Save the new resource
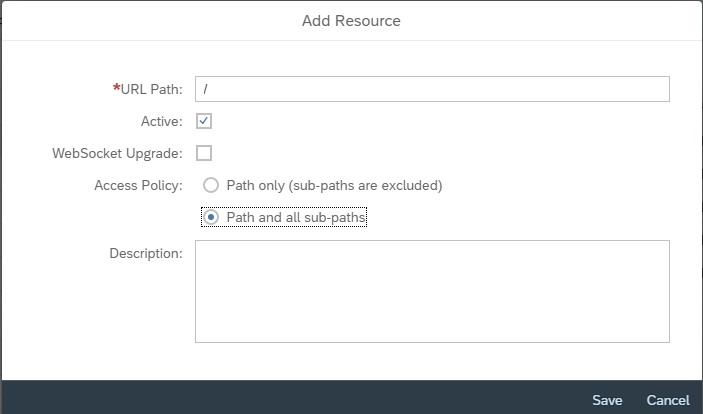The image size is (703, 414). [x=607, y=400]
